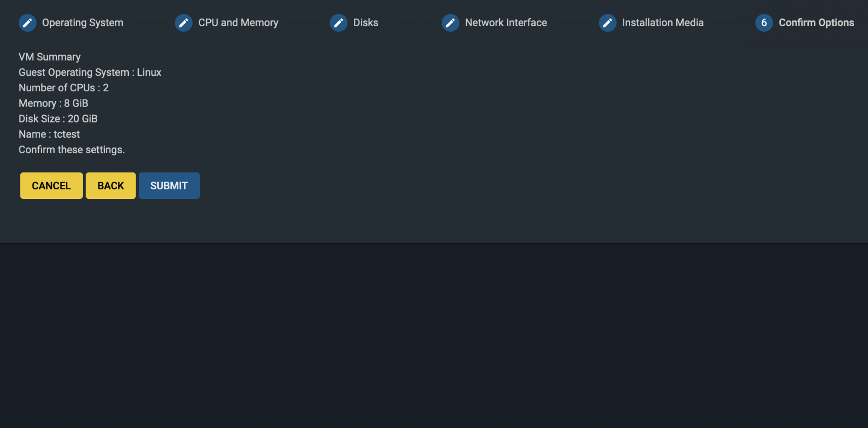Image resolution: width=868 pixels, height=428 pixels.
Task: Click the step 6 circle icon
Action: point(764,23)
